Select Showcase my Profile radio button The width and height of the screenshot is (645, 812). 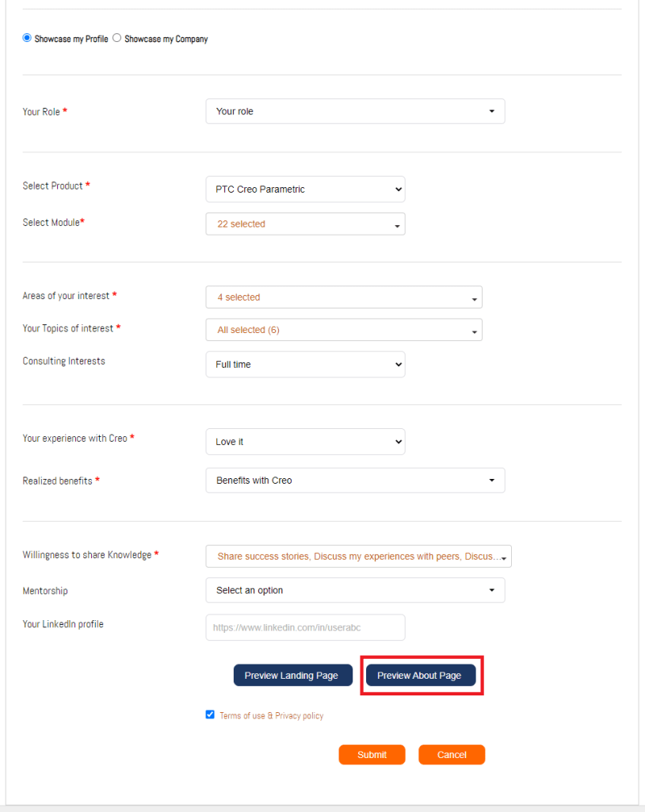(27, 38)
